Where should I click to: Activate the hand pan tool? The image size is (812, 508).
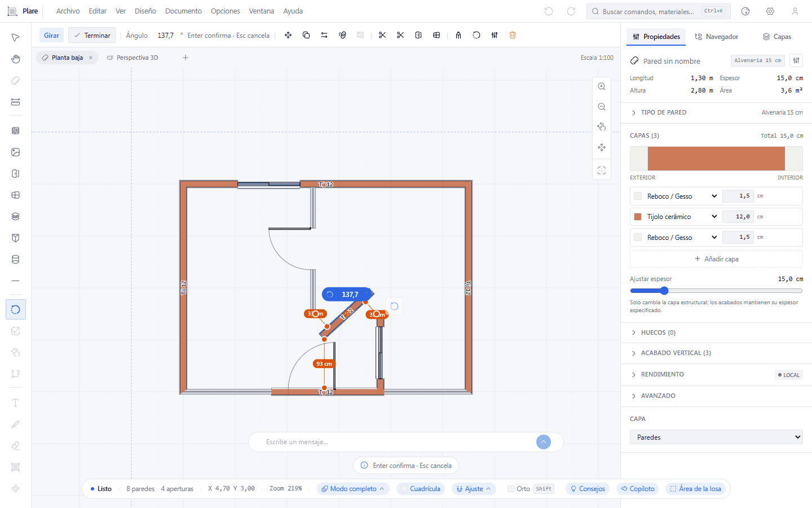pyautogui.click(x=16, y=59)
